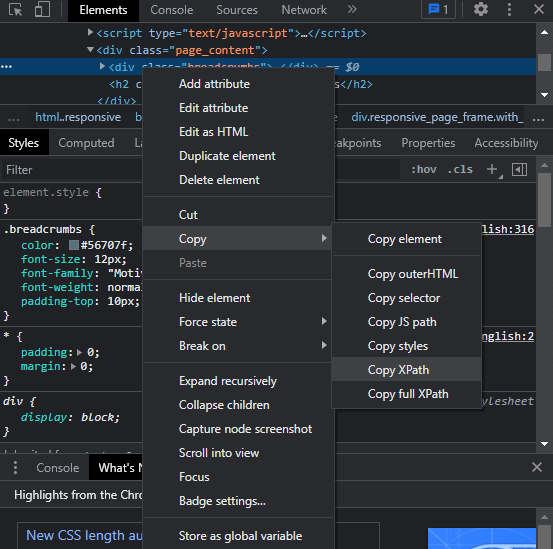Choose Edit attribute in context menu
The width and height of the screenshot is (553, 549).
coord(238,108)
